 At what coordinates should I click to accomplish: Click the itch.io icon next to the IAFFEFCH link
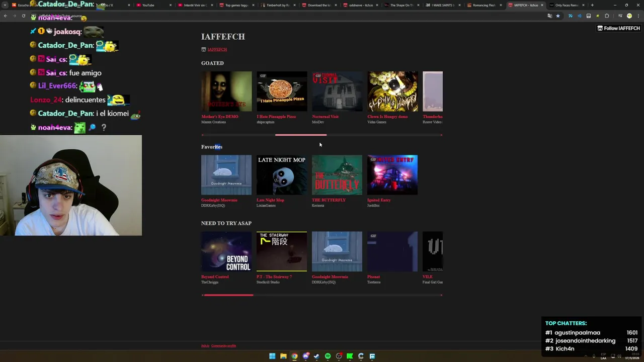(203, 49)
